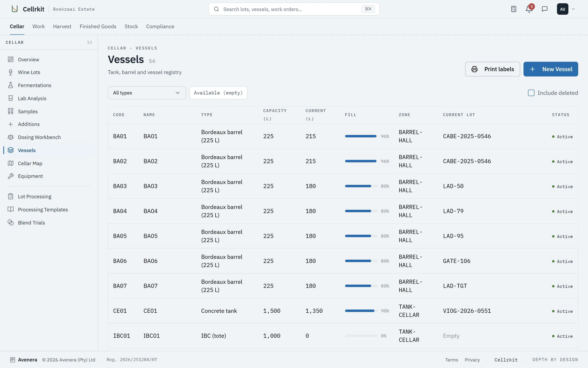Sort by the STATUS column header
The height and width of the screenshot is (368, 588).
click(561, 115)
